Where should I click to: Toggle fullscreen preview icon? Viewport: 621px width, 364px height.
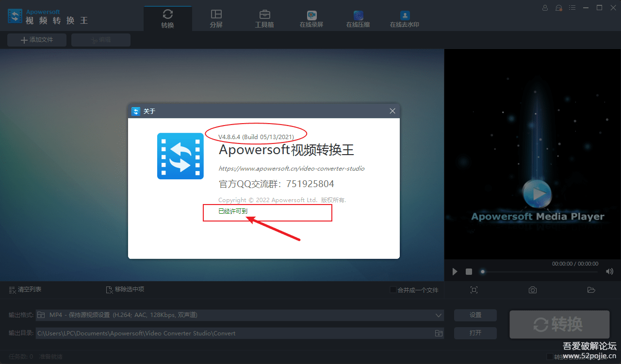(474, 290)
